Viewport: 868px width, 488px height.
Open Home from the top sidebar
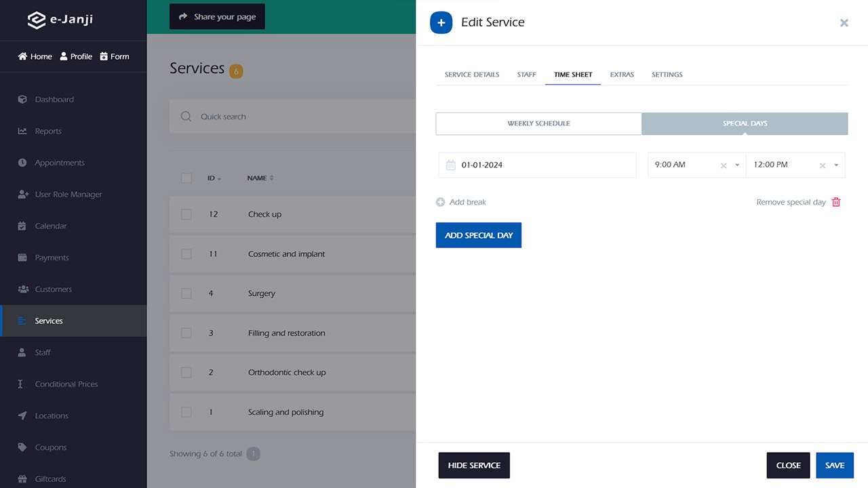[x=35, y=56]
